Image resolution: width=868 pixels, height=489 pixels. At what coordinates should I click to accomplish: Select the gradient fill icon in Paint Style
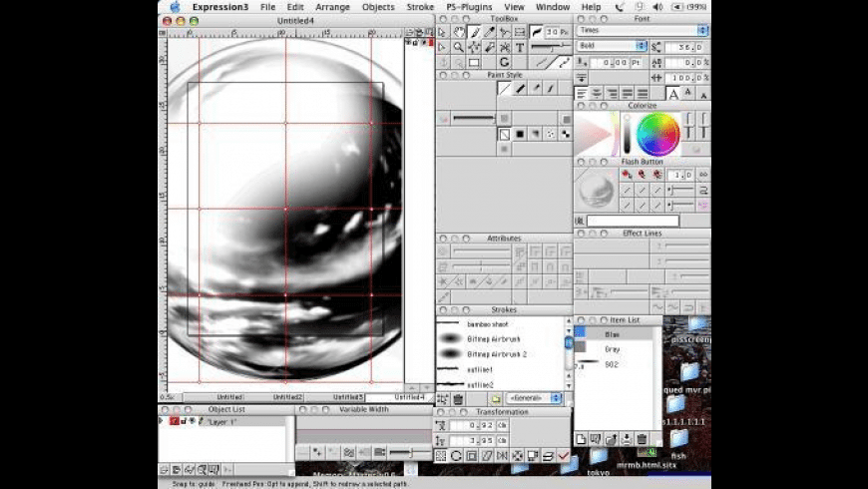click(x=536, y=134)
